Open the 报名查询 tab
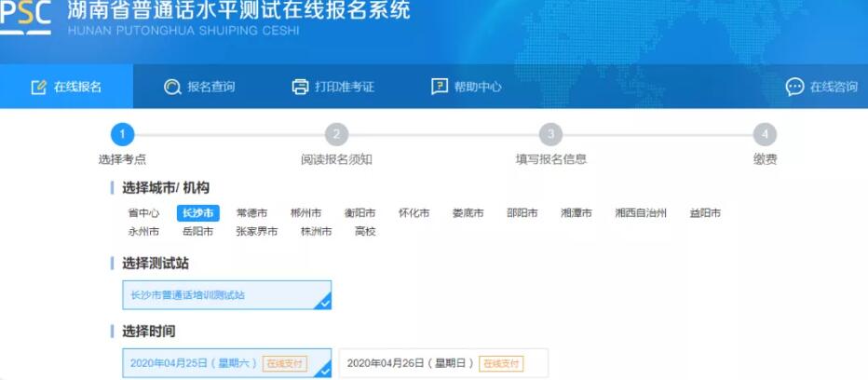 (x=199, y=87)
